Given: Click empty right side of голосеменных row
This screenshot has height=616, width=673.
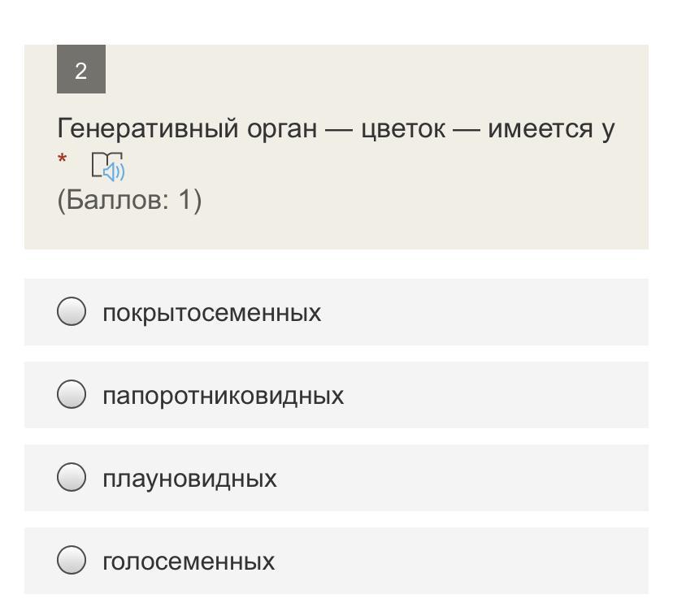Looking at the screenshot, I should (504, 561).
